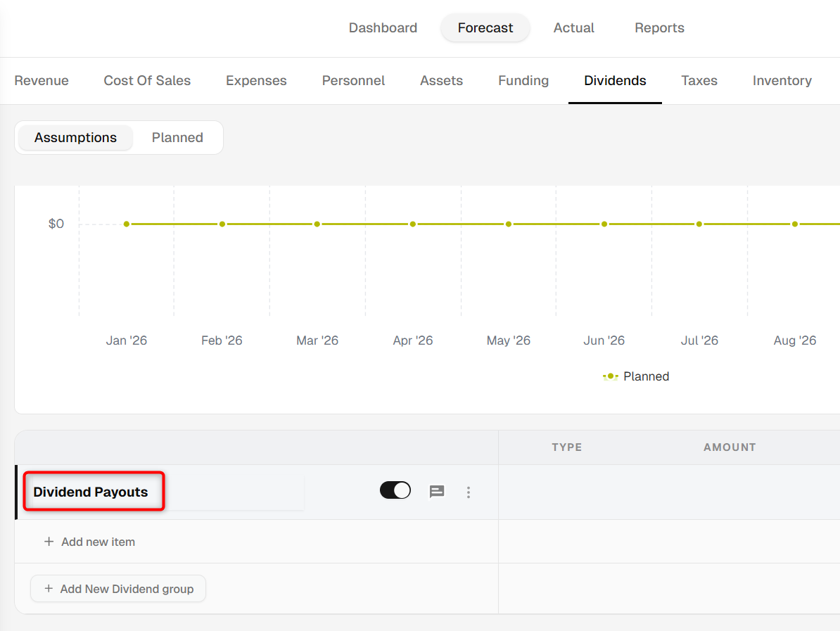Image resolution: width=840 pixels, height=631 pixels.
Task: Click the AMOUNT column header
Action: [x=730, y=447]
